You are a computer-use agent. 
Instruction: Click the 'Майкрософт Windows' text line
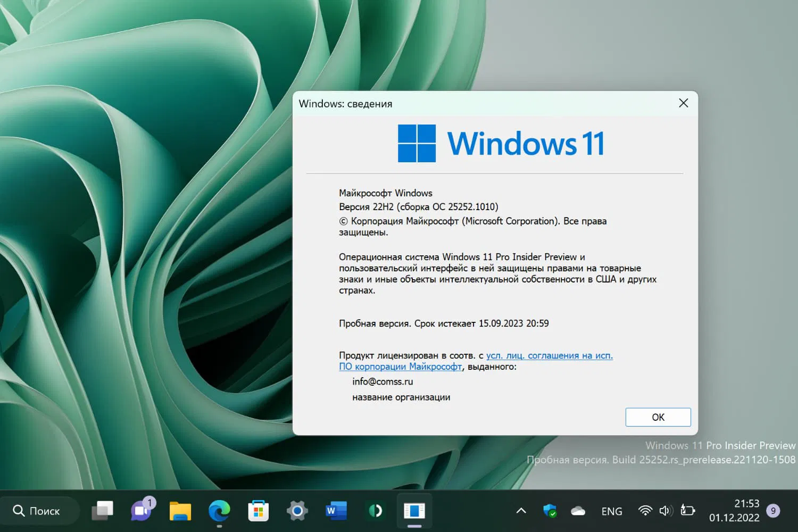(386, 193)
